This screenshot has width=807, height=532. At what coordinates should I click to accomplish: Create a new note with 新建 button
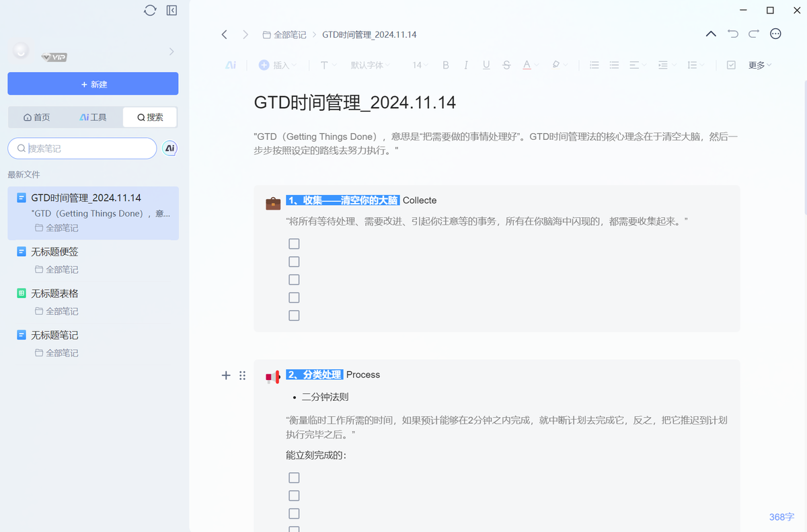tap(93, 84)
